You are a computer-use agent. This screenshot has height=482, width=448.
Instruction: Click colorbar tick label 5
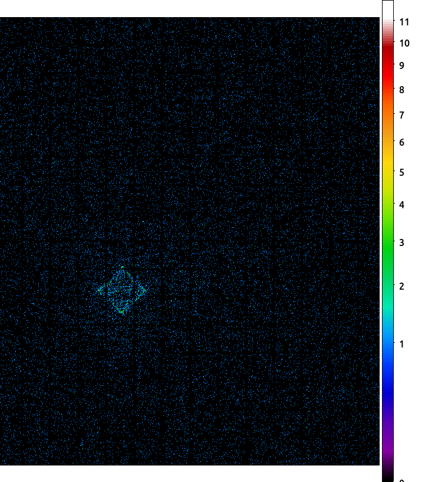(x=401, y=172)
